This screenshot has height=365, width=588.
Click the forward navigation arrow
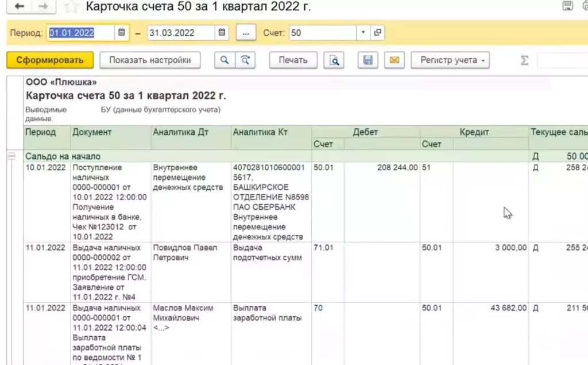[43, 7]
